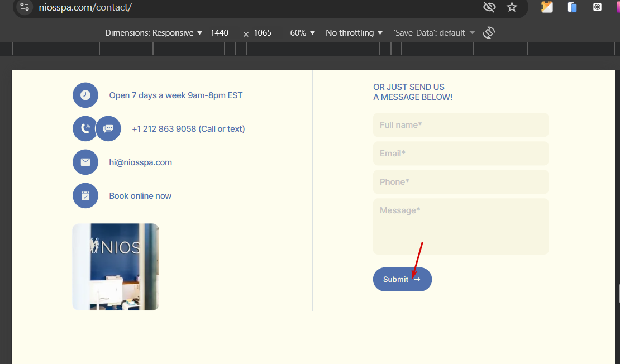This screenshot has width=620, height=364.
Task: Click the clock opening hours icon
Action: coord(85,95)
